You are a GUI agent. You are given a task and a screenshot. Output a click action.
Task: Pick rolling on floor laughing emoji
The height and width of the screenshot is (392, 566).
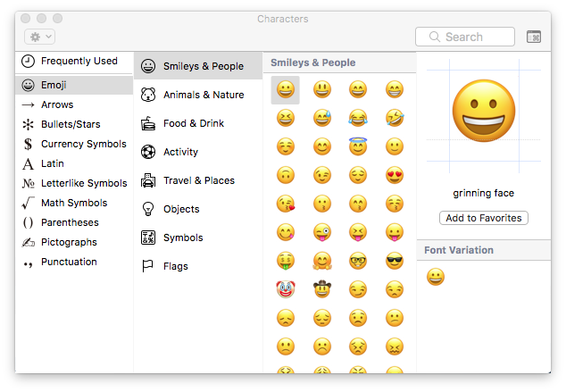[x=395, y=118]
